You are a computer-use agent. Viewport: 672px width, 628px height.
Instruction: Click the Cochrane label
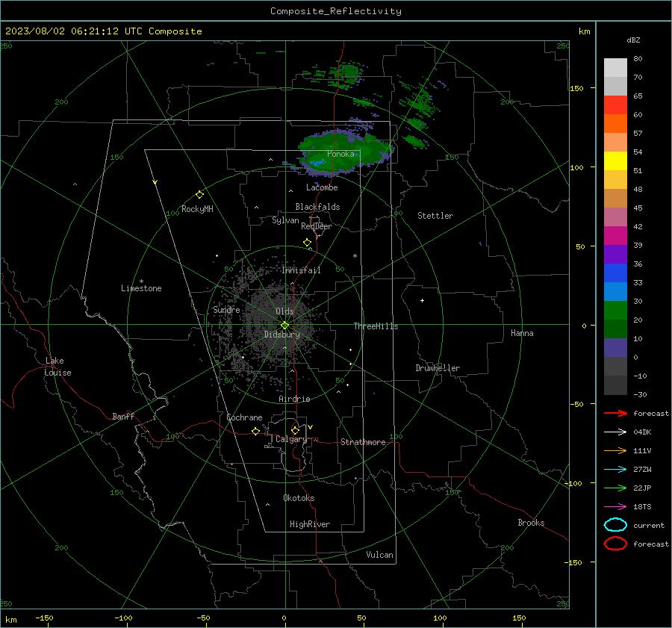(244, 417)
